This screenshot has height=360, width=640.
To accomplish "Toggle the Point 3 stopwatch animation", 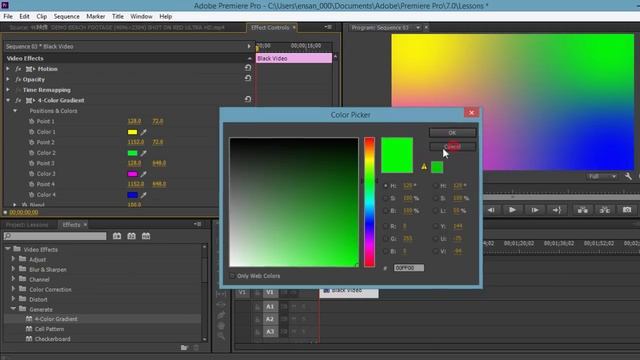I will 31,163.
